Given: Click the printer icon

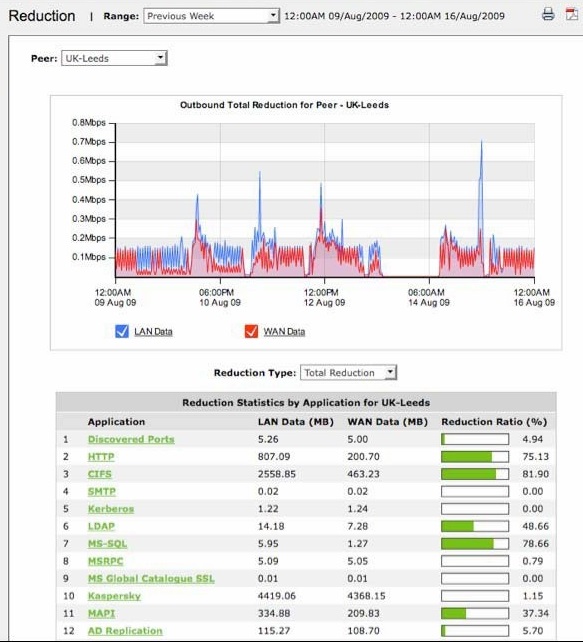Looking at the screenshot, I should 548,14.
